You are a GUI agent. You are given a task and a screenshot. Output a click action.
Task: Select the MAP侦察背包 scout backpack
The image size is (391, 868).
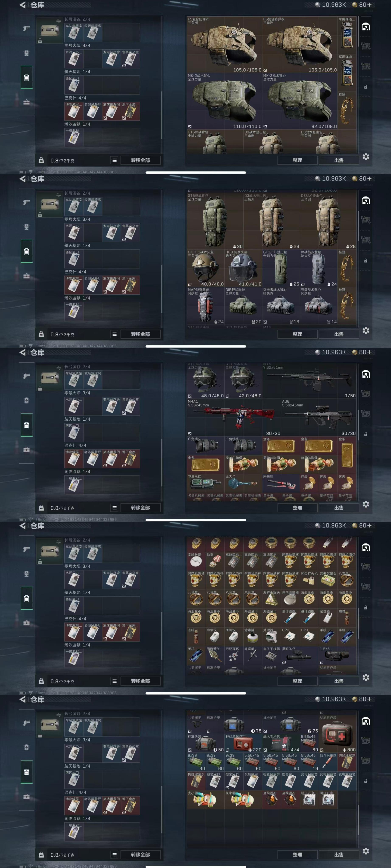click(205, 306)
